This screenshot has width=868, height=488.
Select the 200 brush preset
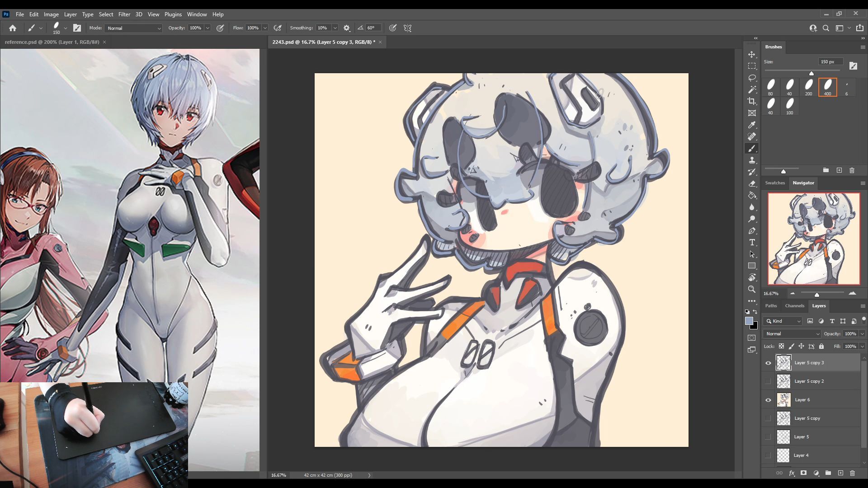[808, 87]
